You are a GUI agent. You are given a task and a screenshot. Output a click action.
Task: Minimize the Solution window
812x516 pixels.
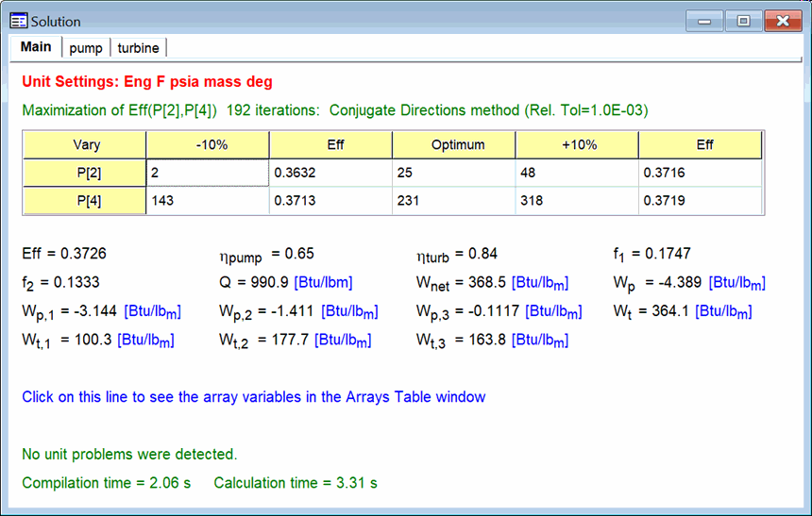point(705,20)
